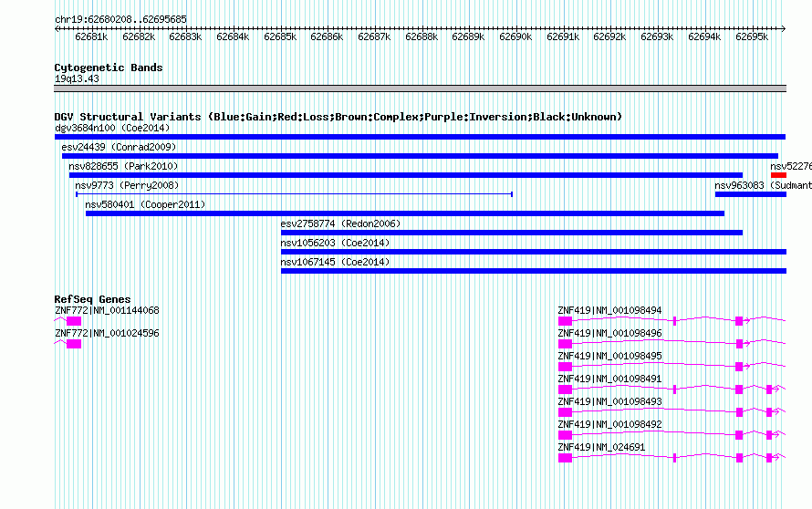This screenshot has width=812, height=509.
Task: Click the 62688k ruler tick label
Action: coord(422,36)
